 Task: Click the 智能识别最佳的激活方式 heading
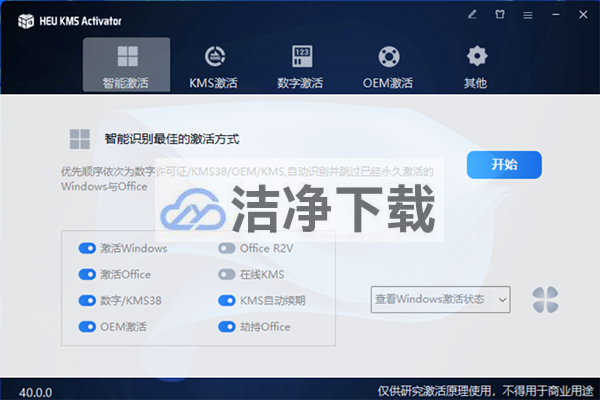point(172,139)
